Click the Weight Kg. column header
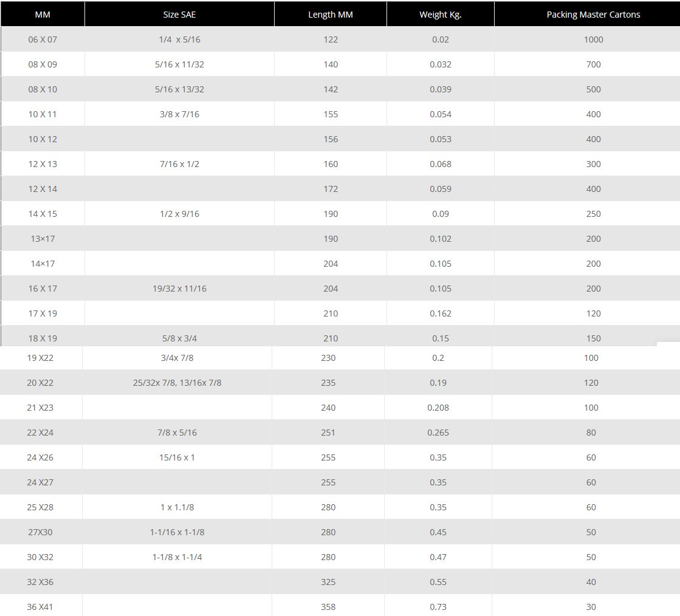 tap(440, 15)
